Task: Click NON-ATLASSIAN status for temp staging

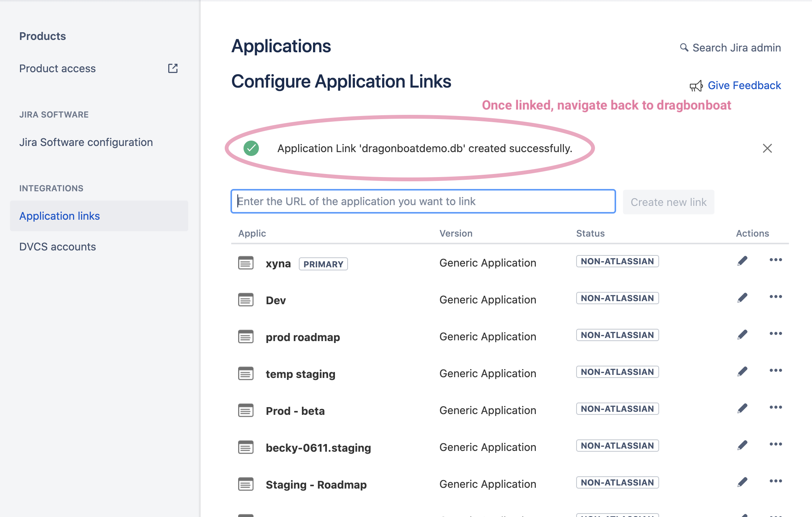Action: point(617,372)
